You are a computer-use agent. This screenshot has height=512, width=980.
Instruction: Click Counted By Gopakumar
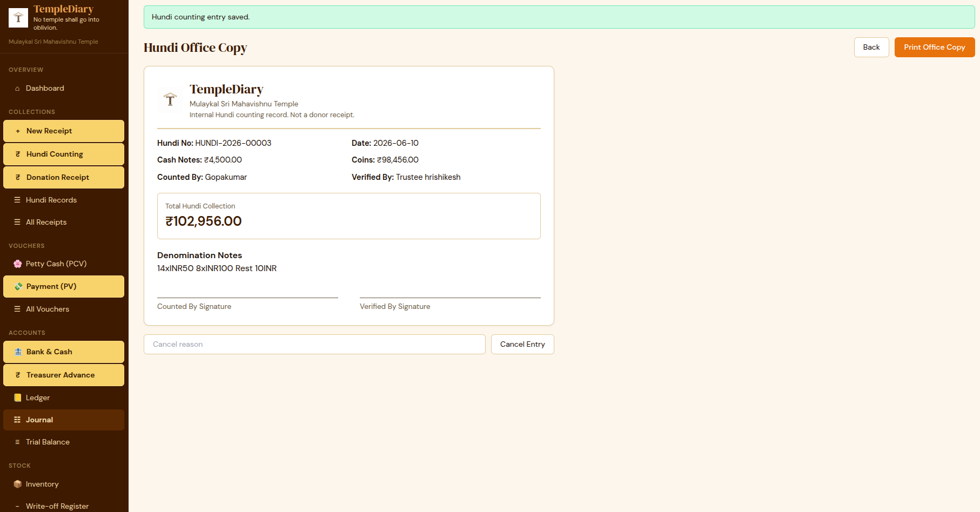point(202,177)
